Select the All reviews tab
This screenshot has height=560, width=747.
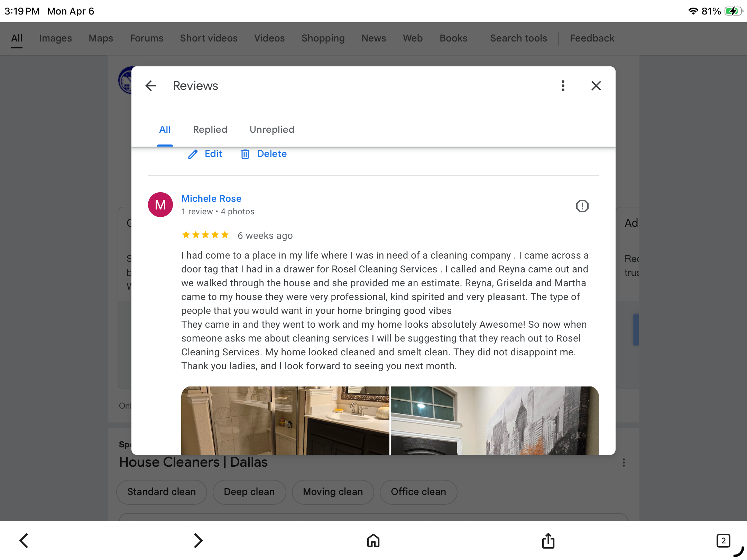pyautogui.click(x=165, y=130)
